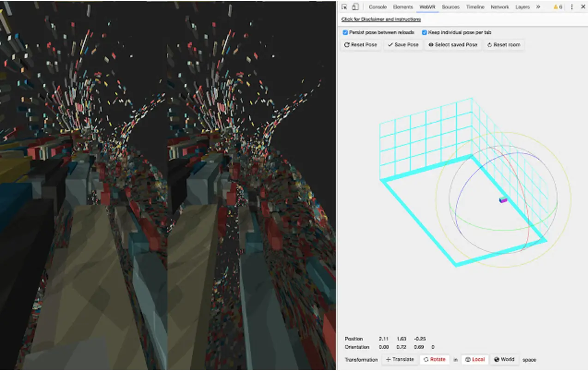The width and height of the screenshot is (588, 371).
Task: Open the Timeline tab
Action: tap(475, 7)
